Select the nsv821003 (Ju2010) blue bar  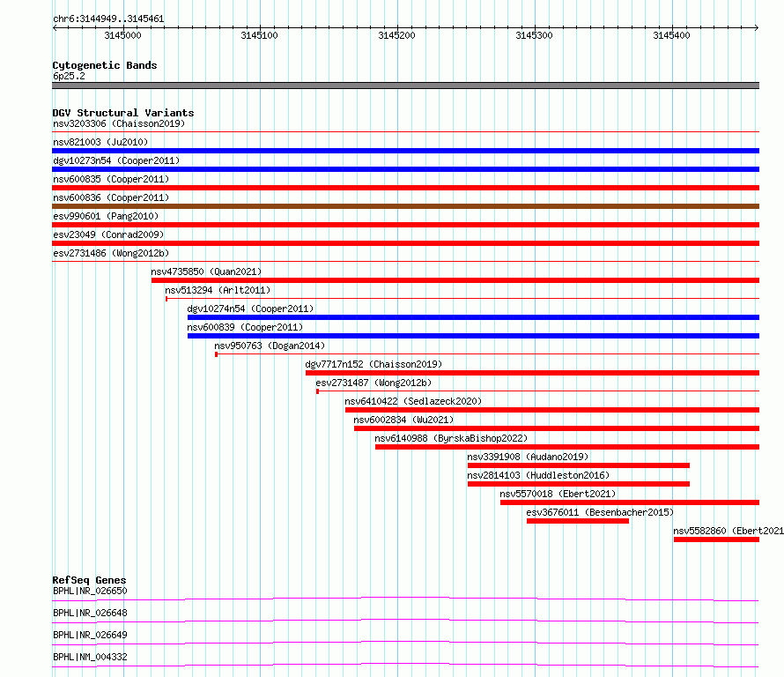[x=405, y=151]
